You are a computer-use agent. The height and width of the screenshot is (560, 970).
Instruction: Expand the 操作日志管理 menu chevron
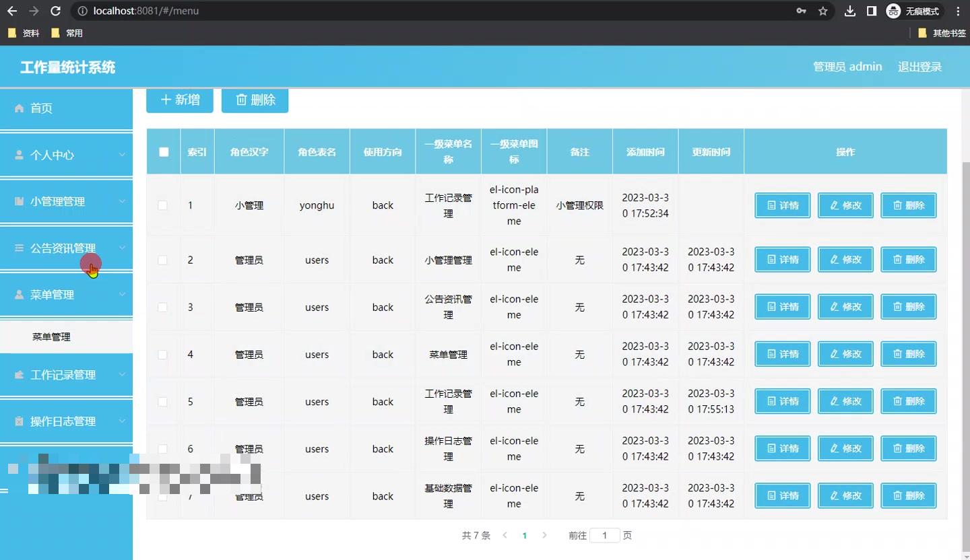[x=123, y=421]
